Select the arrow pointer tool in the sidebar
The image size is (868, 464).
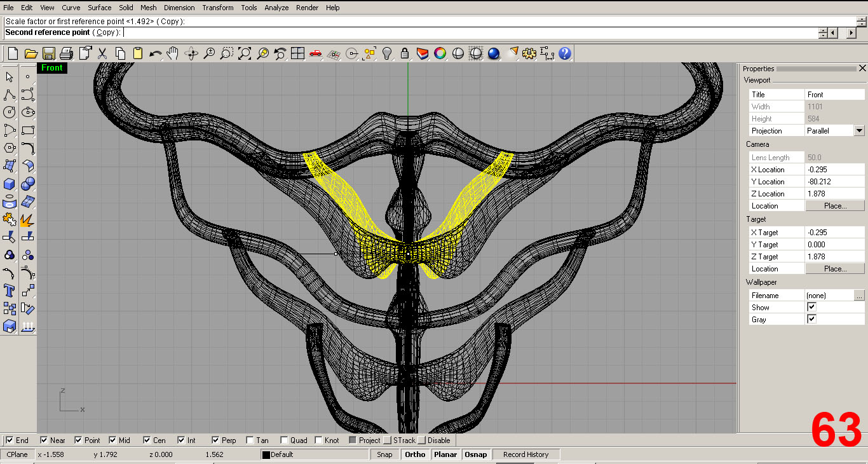click(10, 77)
